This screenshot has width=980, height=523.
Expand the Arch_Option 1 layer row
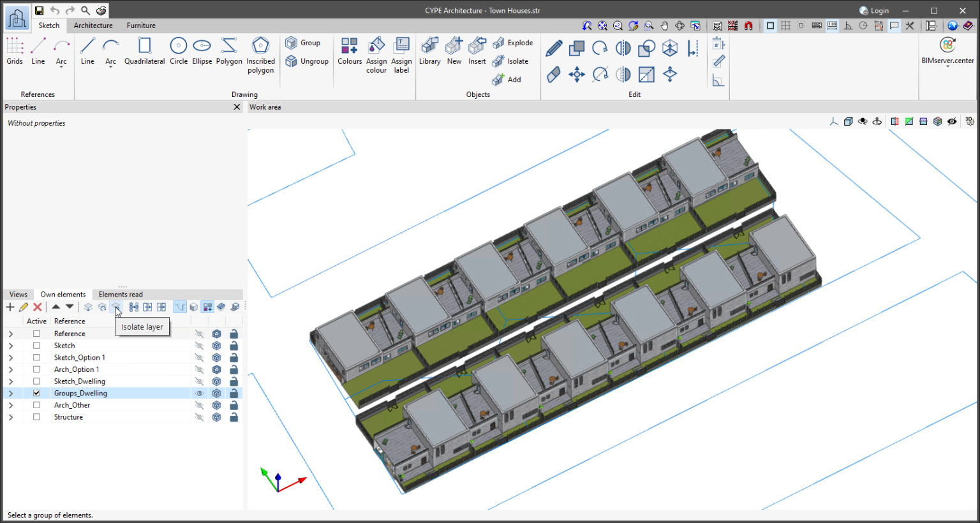[10, 369]
